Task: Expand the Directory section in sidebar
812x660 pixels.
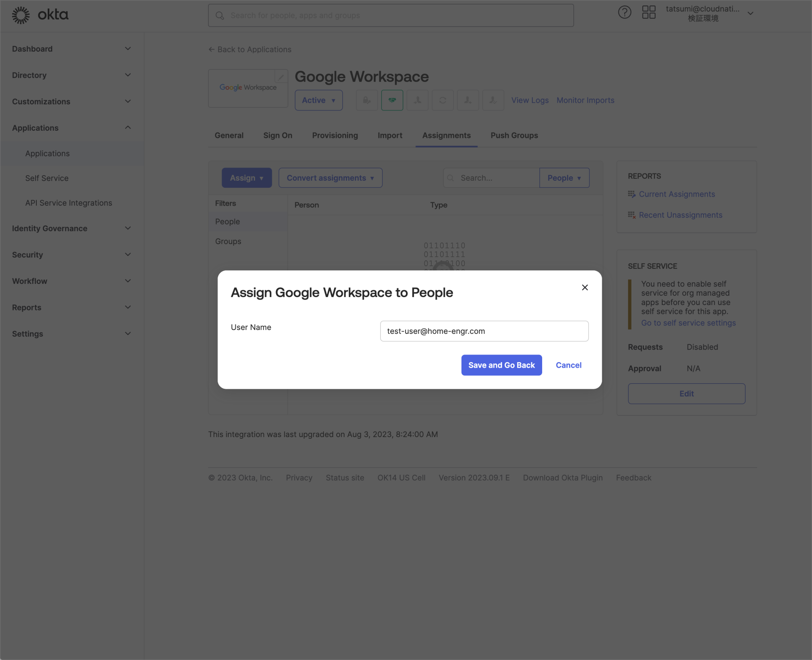Action: click(x=71, y=75)
